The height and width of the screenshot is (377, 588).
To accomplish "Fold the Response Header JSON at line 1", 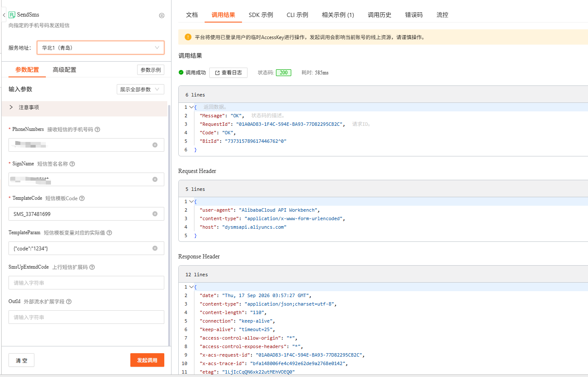I will click(191, 287).
